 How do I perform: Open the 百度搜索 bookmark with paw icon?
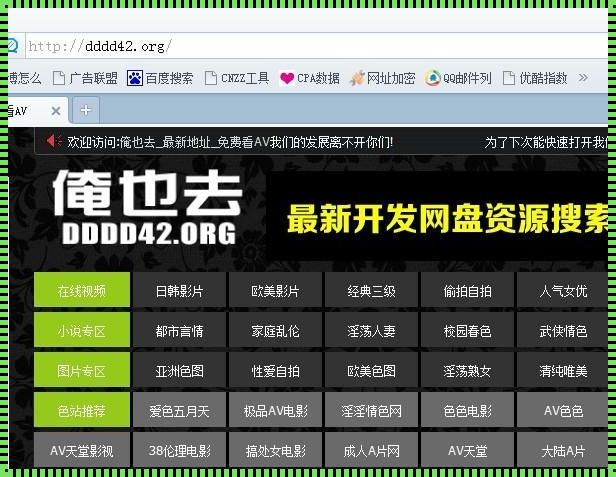click(160, 78)
